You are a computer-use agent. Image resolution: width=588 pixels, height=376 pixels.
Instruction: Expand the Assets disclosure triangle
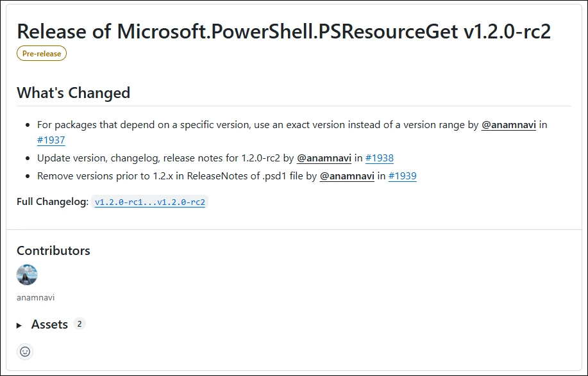coord(19,325)
